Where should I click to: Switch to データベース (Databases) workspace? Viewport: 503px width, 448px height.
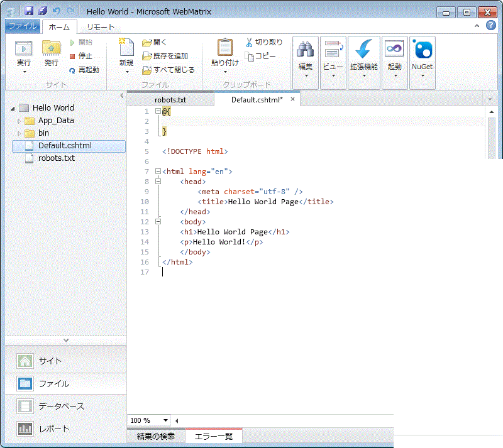pos(66,407)
